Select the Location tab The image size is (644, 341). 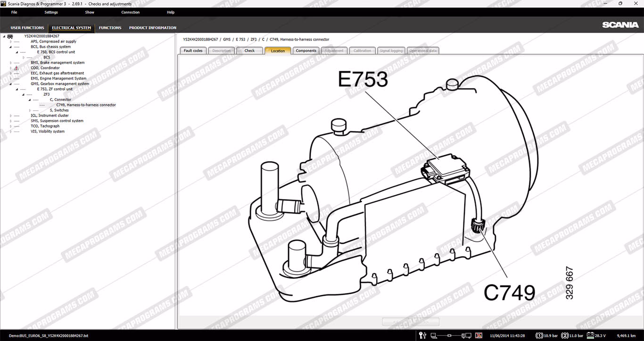(x=278, y=50)
